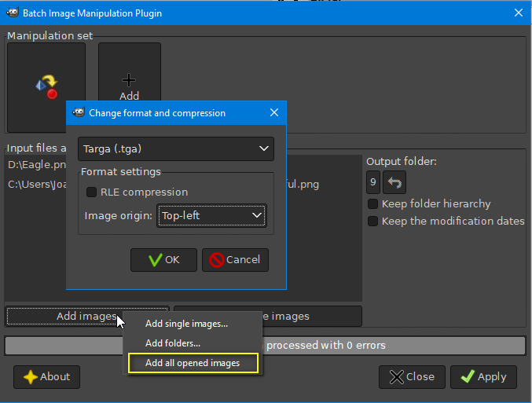
Task: Click the About button
Action: [x=47, y=377]
